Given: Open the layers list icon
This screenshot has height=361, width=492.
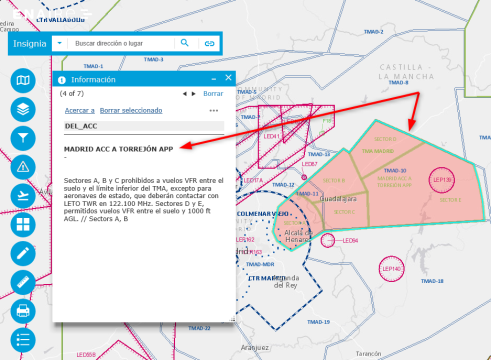Looking at the screenshot, I should pyautogui.click(x=23, y=109).
